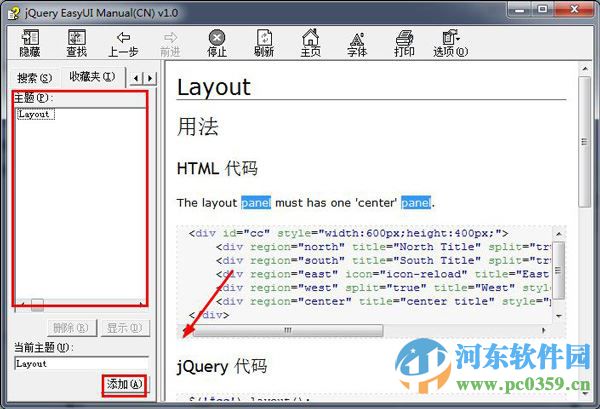Click the content pane vertical scrollbar thumb

tap(584, 142)
